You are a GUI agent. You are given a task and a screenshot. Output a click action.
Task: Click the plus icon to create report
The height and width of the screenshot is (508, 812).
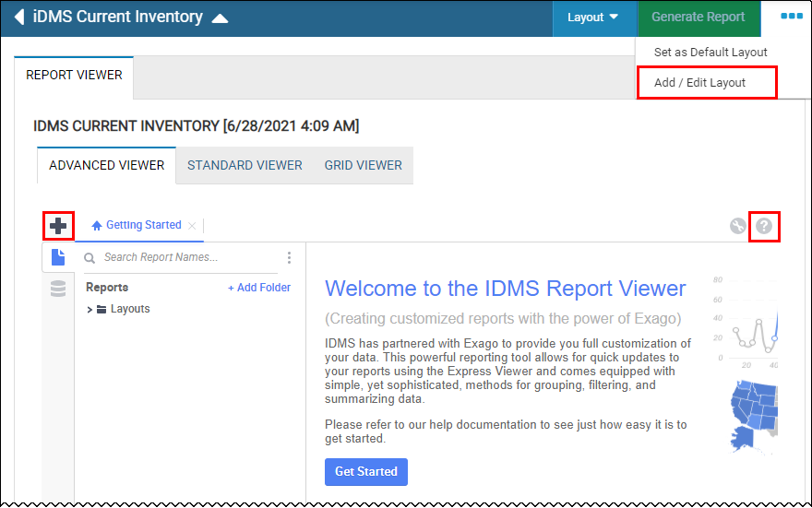click(58, 226)
